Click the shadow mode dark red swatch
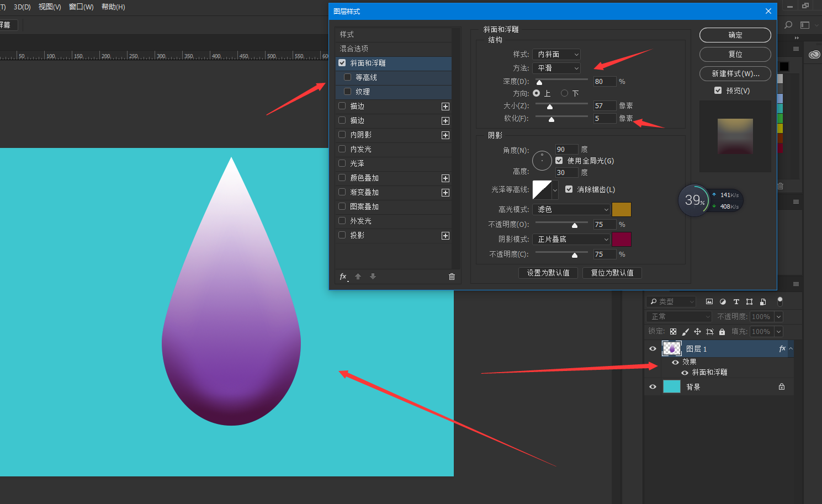 coord(622,239)
